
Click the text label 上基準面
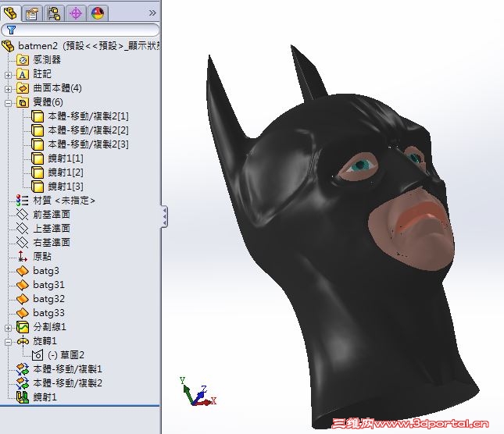click(x=52, y=229)
